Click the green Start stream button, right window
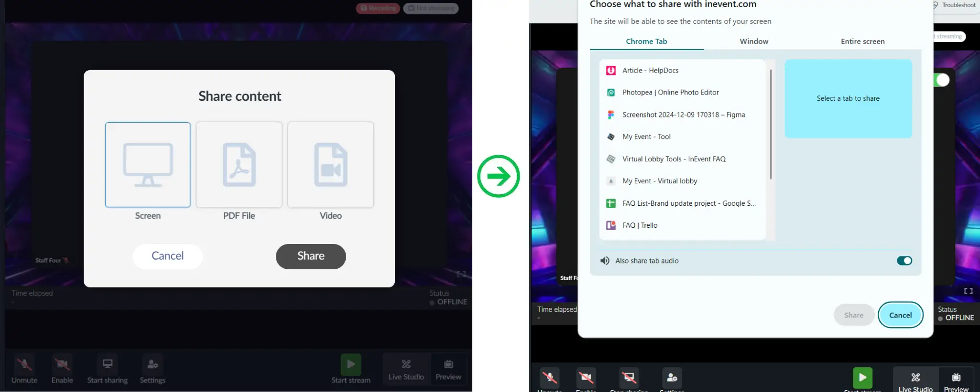 [x=862, y=378]
